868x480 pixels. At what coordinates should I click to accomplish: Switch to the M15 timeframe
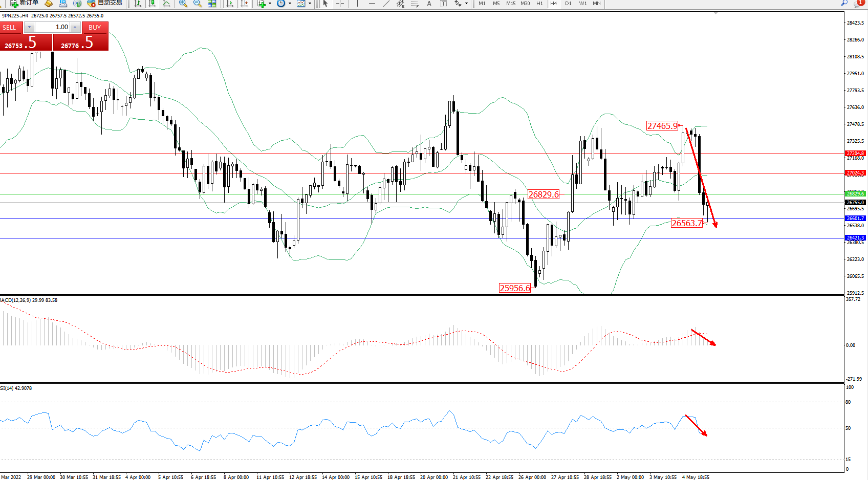point(511,4)
